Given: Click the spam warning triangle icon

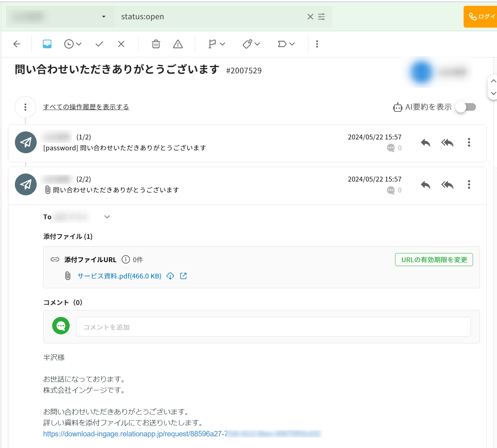Looking at the screenshot, I should pos(178,44).
